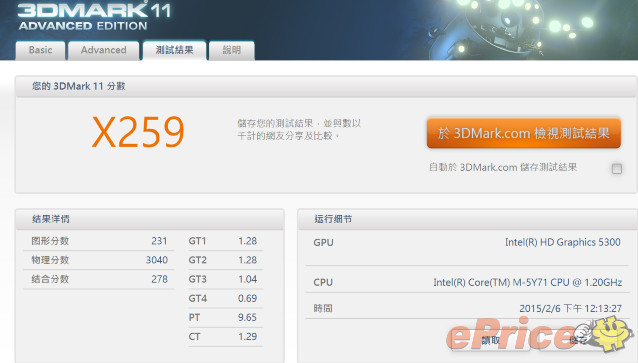638x363 pixels.
Task: Select the X259 score text
Action: [138, 132]
